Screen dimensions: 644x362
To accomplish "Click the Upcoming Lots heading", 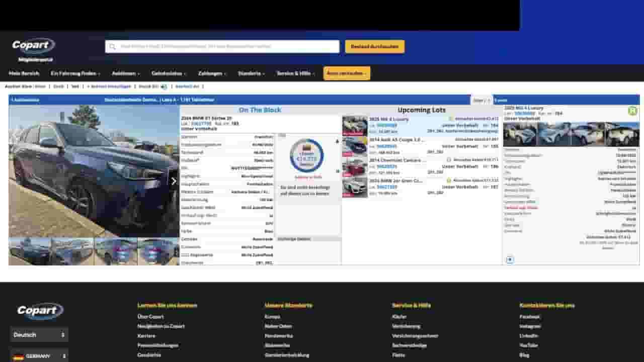I will [x=422, y=110].
